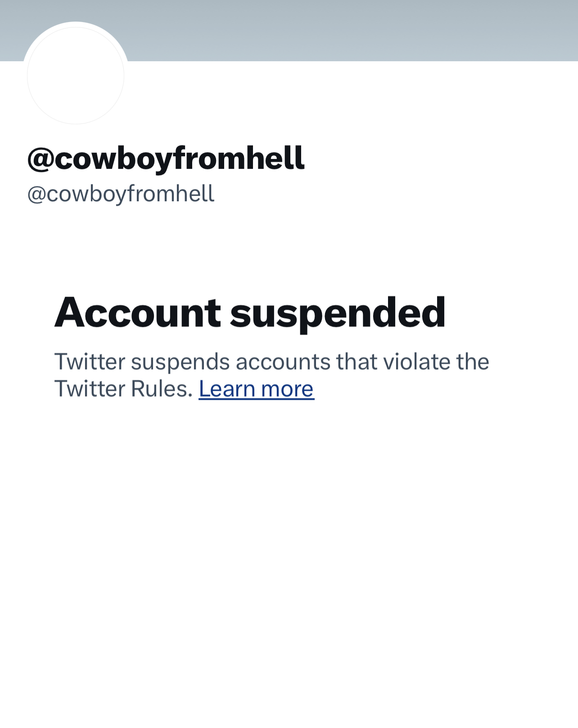Image resolution: width=578 pixels, height=728 pixels.
Task: Click the Learn more link
Action: coord(256,389)
